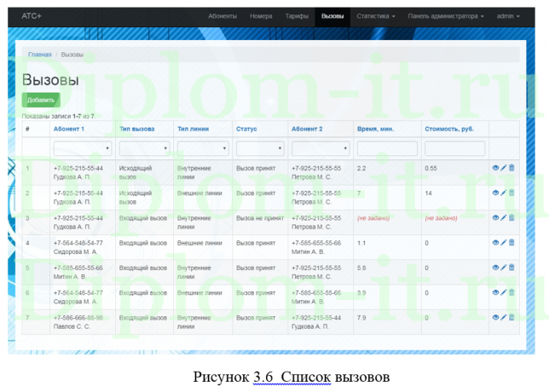Focus the Время, мин. filter field

(387, 148)
